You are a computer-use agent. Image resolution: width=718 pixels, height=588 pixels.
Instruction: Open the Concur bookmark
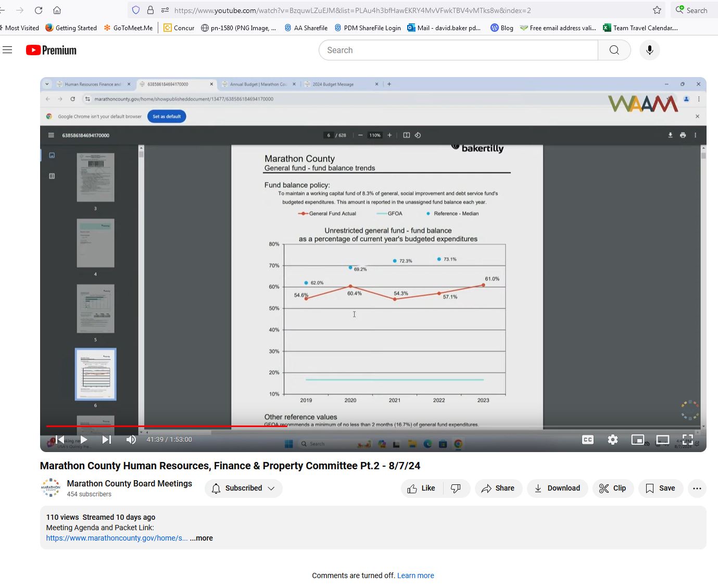click(x=179, y=28)
